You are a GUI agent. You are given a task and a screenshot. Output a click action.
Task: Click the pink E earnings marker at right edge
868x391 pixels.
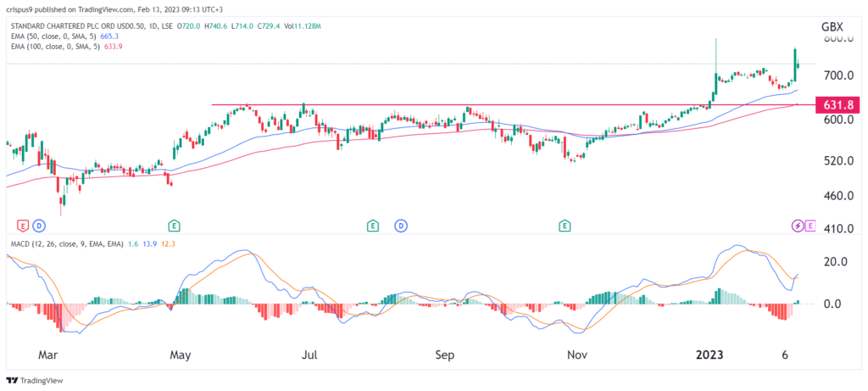(811, 226)
